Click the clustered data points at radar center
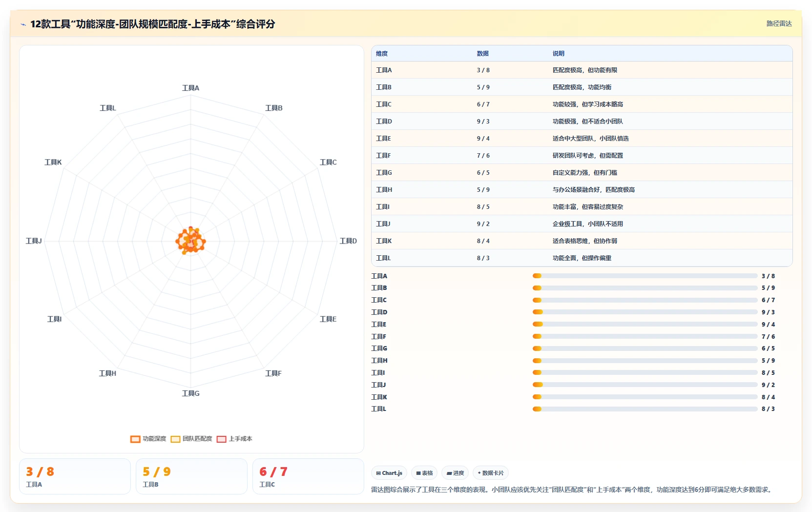The height and width of the screenshot is (512, 812). click(190, 241)
